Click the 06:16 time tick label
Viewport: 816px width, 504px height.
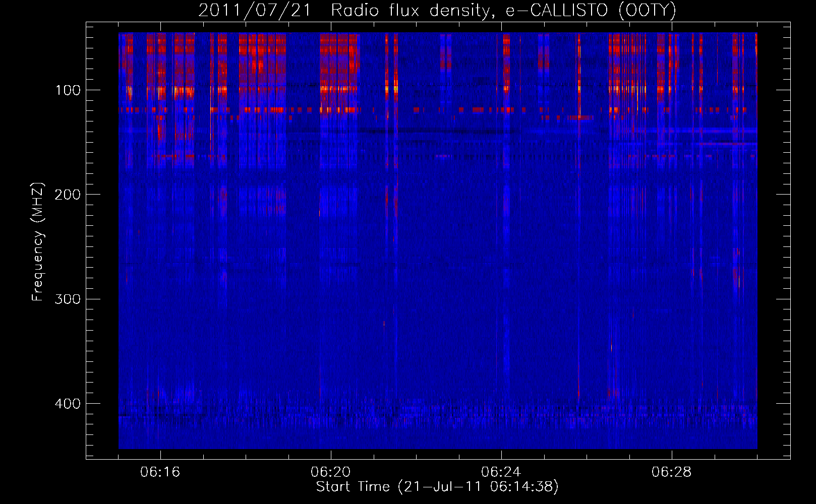[x=160, y=472]
